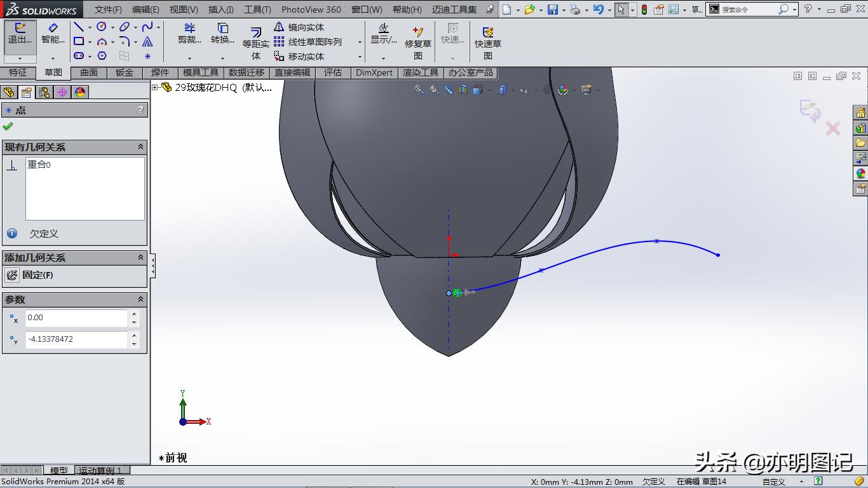Switch to the 运动算例1 tab

tap(102, 470)
